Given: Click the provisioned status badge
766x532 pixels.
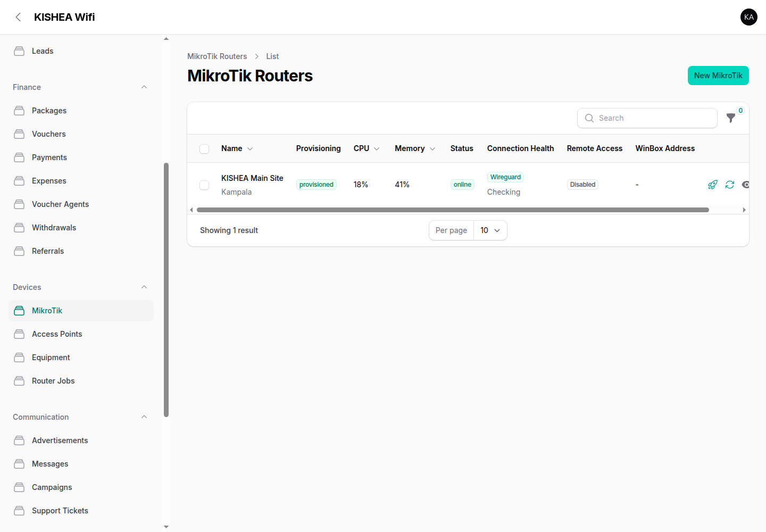Looking at the screenshot, I should [x=317, y=185].
